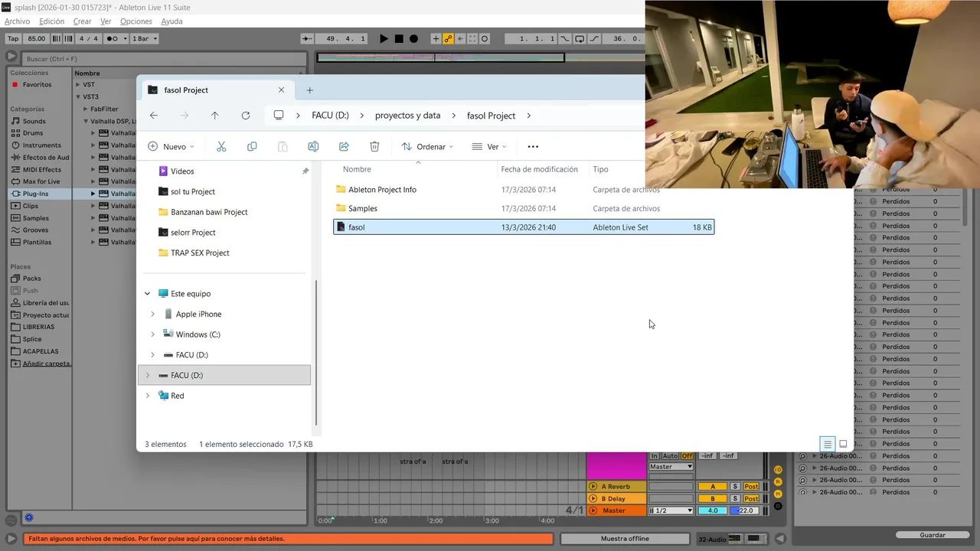Image resolution: width=980 pixels, height=551 pixels.
Task: Open the Archivo menu
Action: [17, 21]
